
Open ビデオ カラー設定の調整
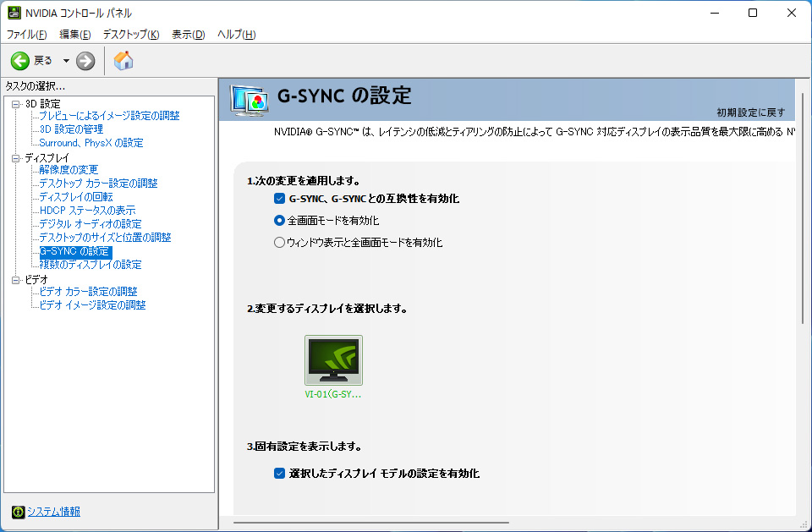[x=89, y=291]
